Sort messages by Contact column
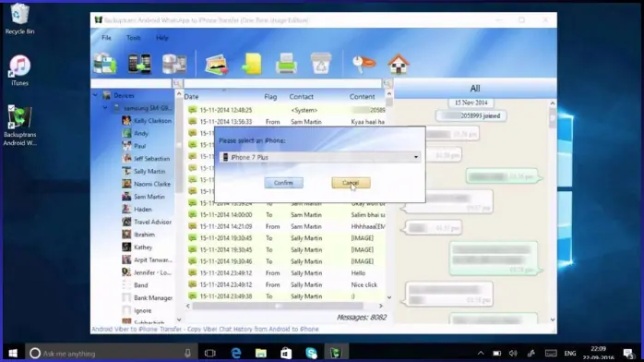 (x=301, y=97)
